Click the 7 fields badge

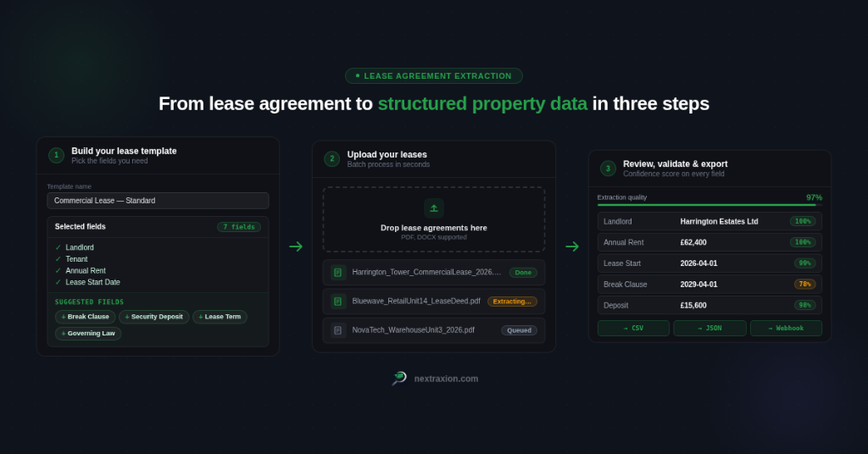238,227
